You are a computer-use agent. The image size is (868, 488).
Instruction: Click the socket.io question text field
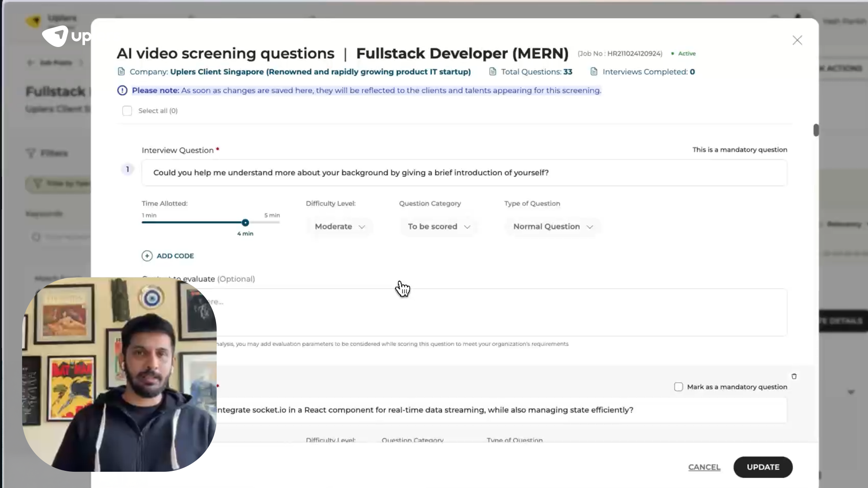(x=464, y=410)
